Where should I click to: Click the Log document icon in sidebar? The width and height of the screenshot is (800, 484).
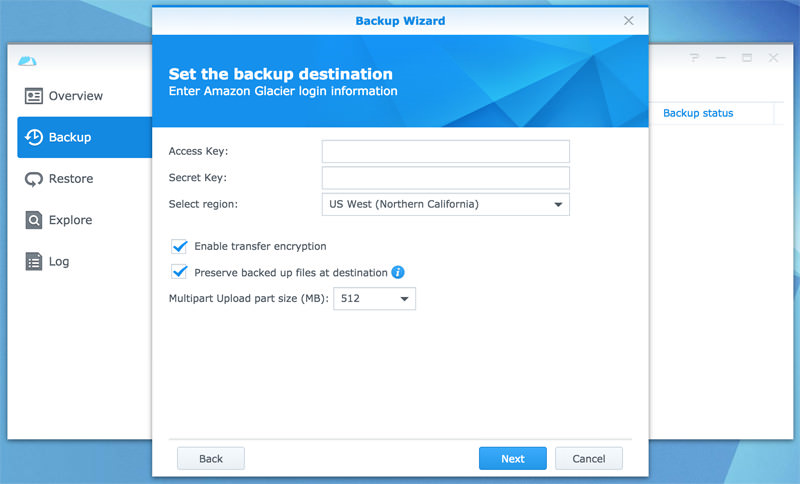[34, 262]
